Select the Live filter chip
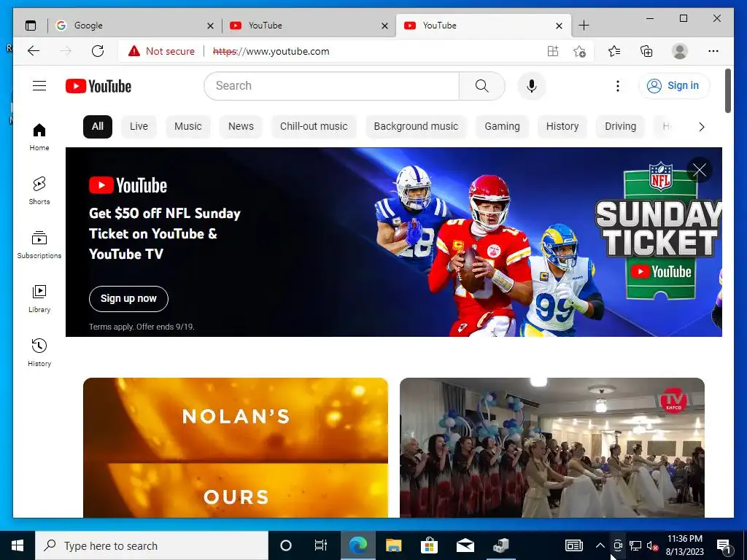Image resolution: width=747 pixels, height=560 pixels. (139, 126)
